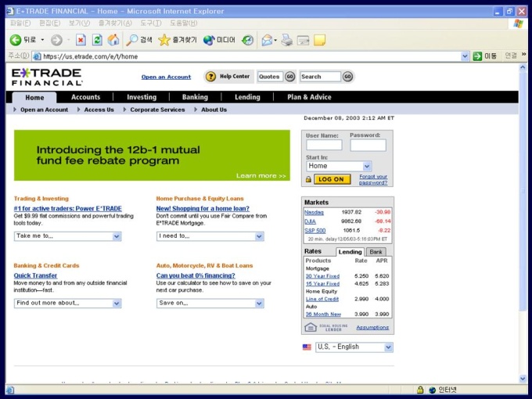
Task: Click the US flag icon
Action: click(307, 347)
